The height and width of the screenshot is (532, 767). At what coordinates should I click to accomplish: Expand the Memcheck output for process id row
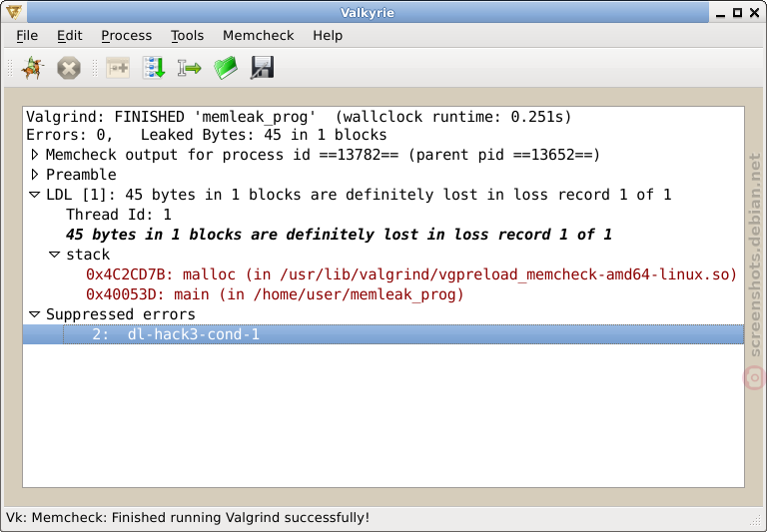click(x=34, y=155)
